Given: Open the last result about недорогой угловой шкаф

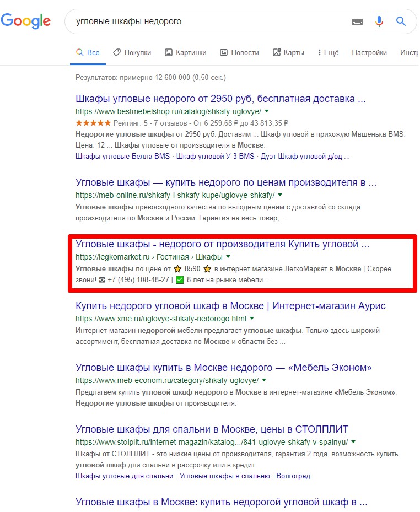Looking at the screenshot, I should coord(222,502).
